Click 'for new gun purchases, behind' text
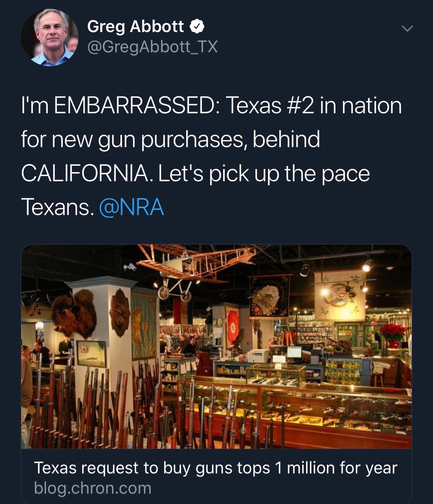Image resolution: width=433 pixels, height=504 pixels. 170,139
